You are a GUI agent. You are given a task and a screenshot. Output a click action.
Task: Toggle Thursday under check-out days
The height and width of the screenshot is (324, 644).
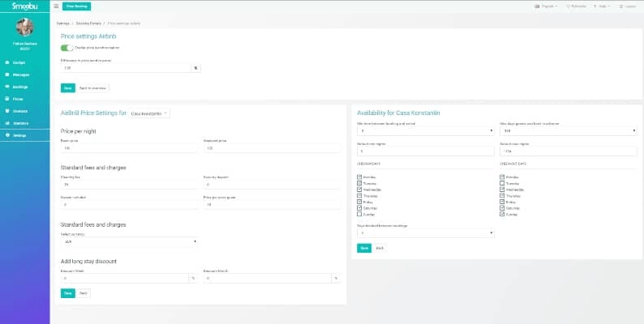click(x=502, y=196)
